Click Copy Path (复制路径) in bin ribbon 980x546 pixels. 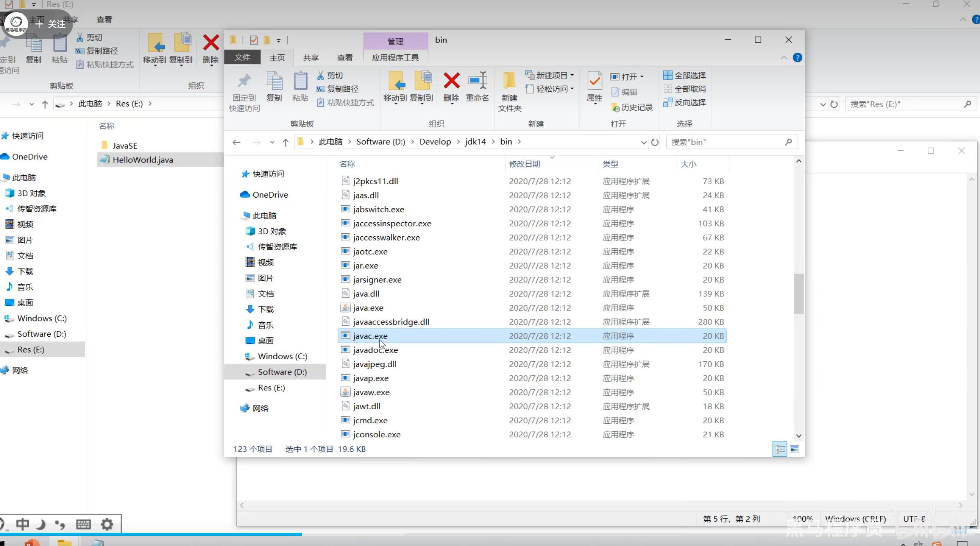click(338, 89)
